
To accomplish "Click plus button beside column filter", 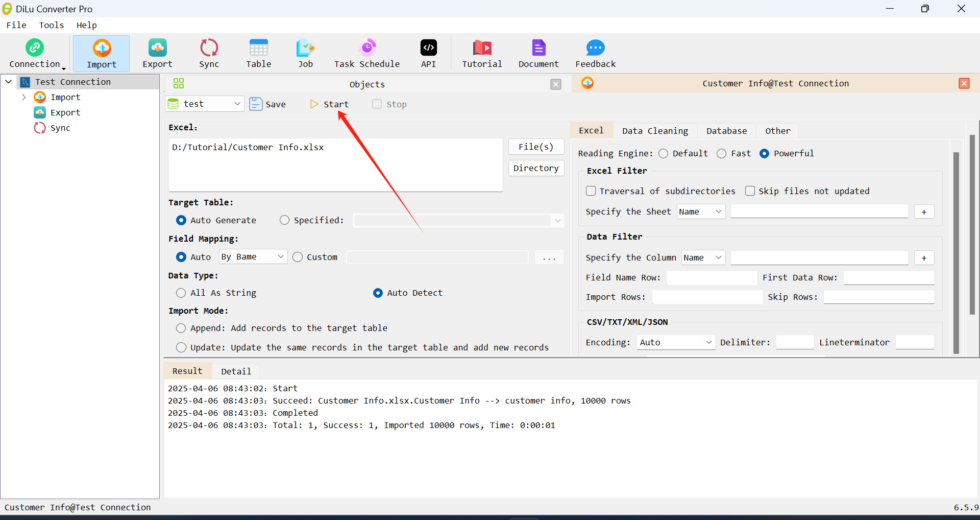I will pos(924,257).
